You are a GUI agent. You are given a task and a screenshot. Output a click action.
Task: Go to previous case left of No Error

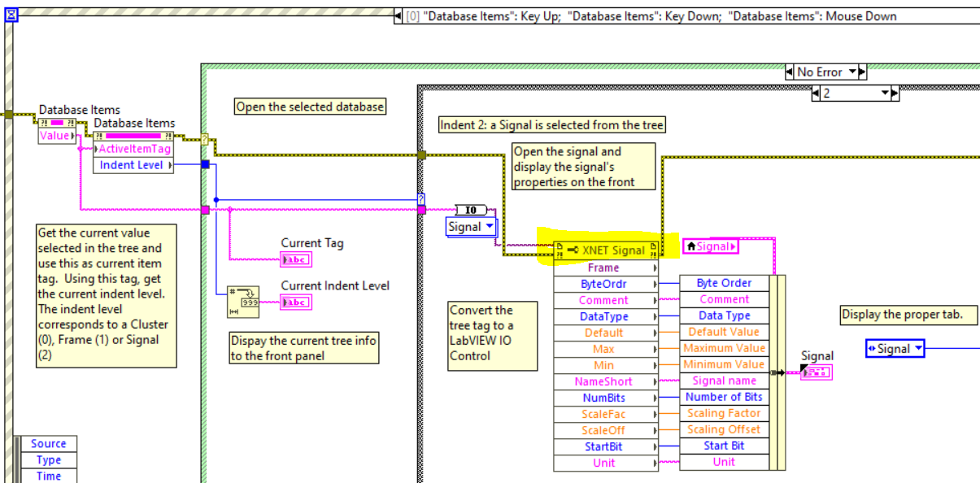(x=790, y=72)
